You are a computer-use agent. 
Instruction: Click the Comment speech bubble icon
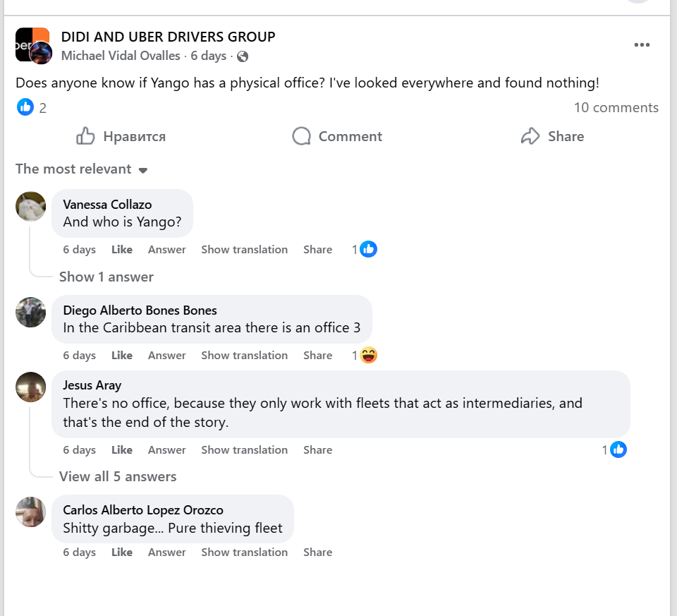click(x=302, y=136)
